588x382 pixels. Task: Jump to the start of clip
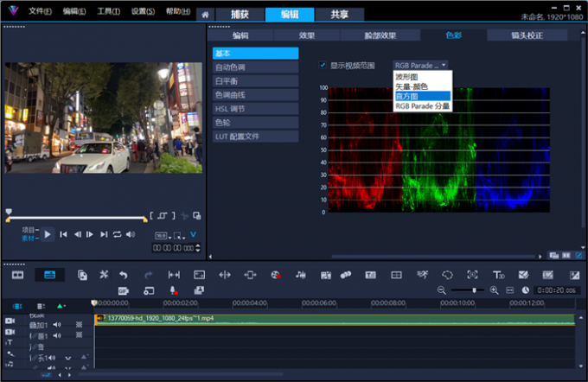[x=64, y=235]
